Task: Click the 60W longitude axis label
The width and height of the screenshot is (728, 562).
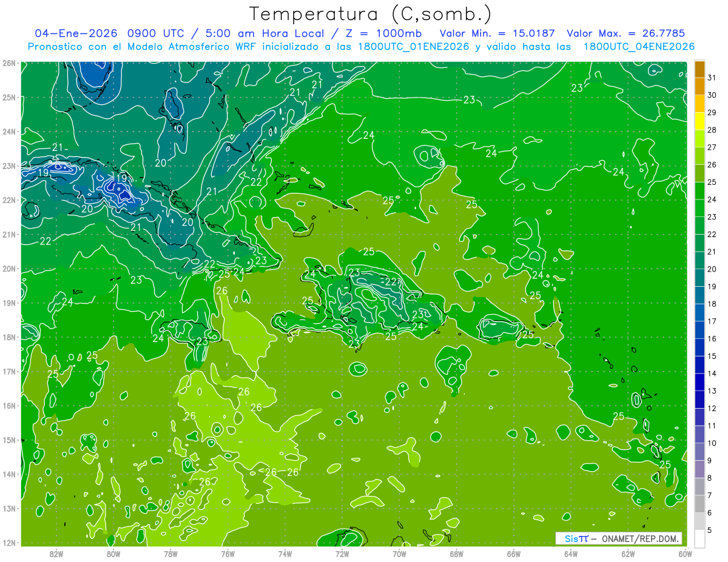Action: [x=685, y=553]
